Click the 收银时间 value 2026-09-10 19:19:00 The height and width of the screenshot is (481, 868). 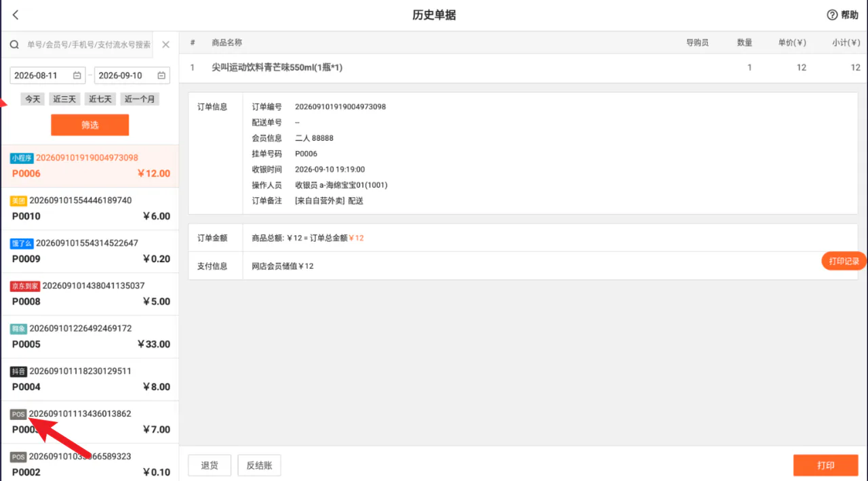(330, 169)
